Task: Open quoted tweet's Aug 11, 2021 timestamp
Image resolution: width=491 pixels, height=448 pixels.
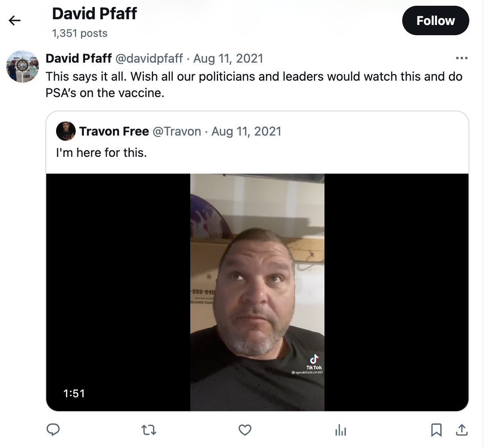Action: point(246,131)
